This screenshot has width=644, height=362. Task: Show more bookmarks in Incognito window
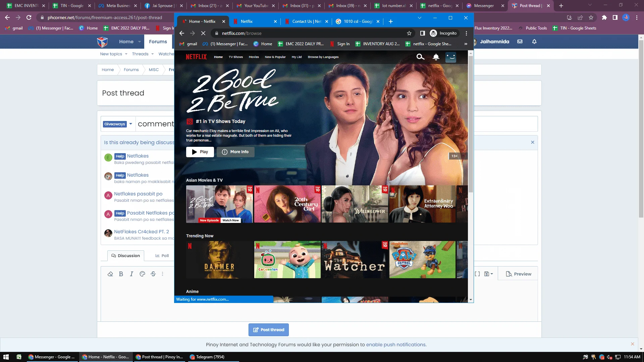click(x=466, y=44)
